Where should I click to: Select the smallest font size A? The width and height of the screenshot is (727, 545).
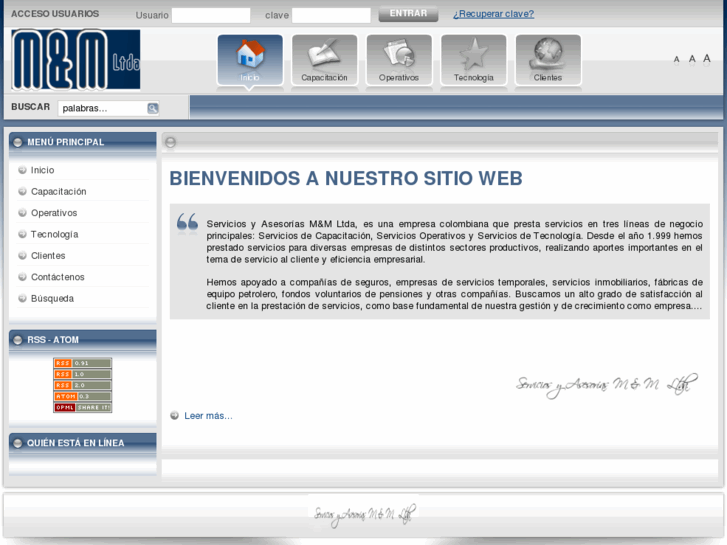(676, 59)
